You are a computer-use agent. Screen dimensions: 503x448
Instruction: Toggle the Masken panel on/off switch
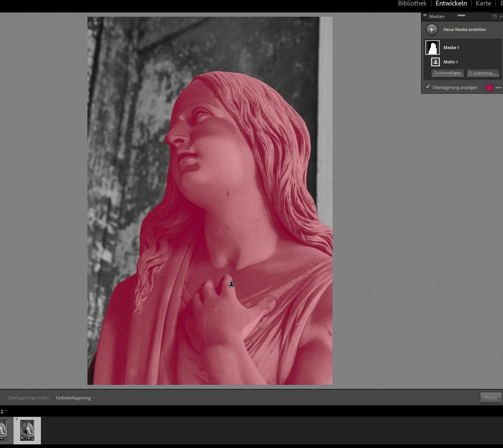(x=425, y=16)
